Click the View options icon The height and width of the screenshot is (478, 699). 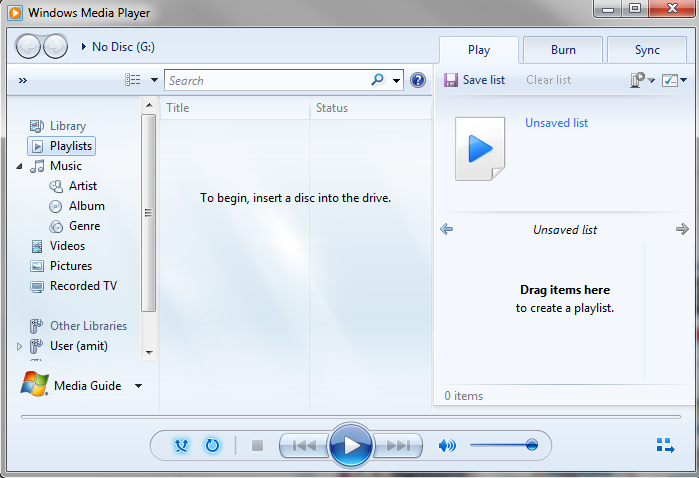pyautogui.click(x=133, y=80)
